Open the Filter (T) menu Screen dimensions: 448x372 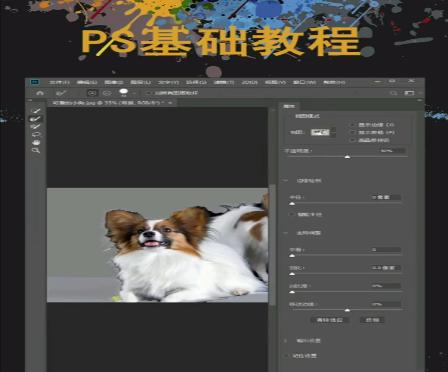(x=224, y=82)
